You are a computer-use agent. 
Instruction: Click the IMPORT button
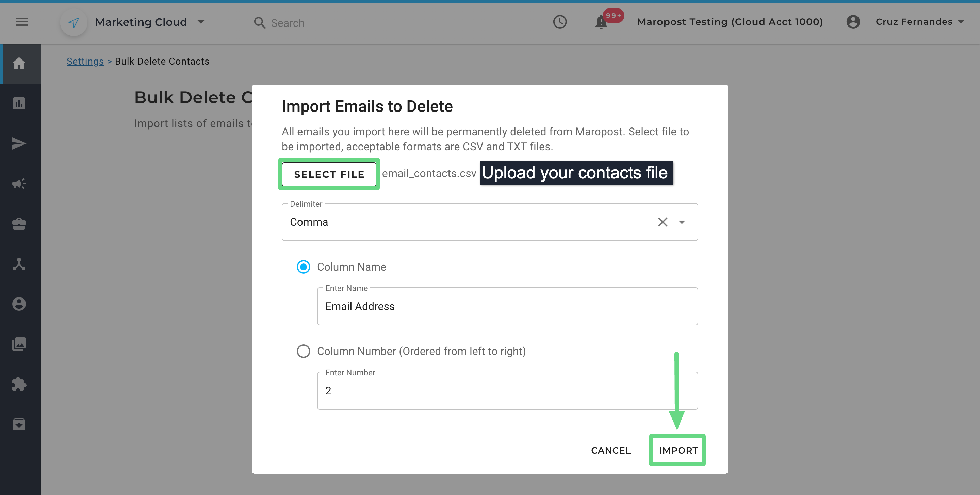click(677, 450)
